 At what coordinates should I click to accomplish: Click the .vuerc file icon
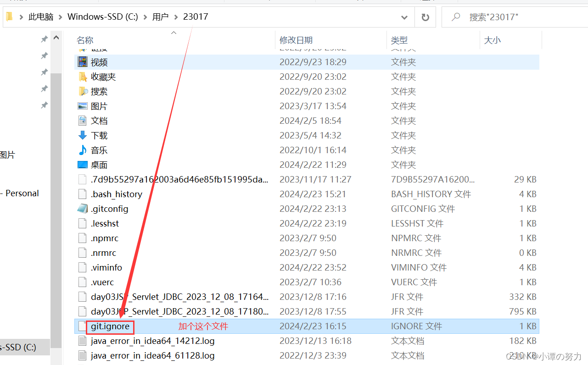tap(83, 282)
